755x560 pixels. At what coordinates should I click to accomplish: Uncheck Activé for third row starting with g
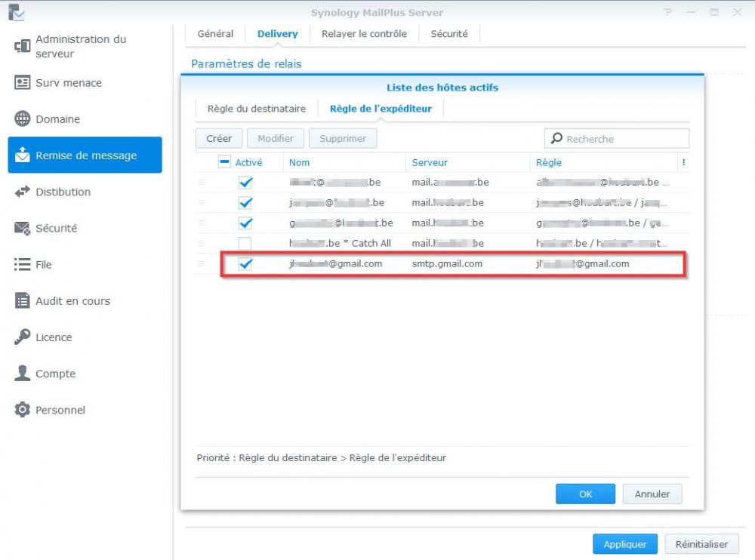click(245, 223)
